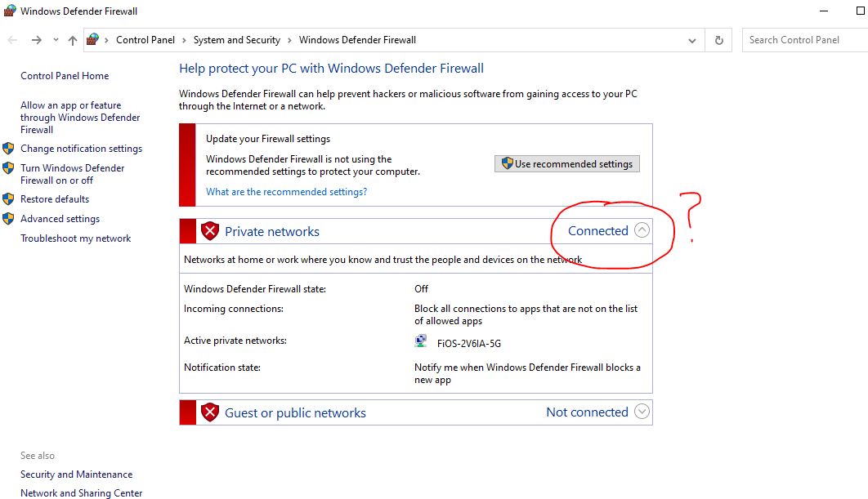The image size is (868, 499).
Task: Open What are the recommended settings link
Action: 286,191
